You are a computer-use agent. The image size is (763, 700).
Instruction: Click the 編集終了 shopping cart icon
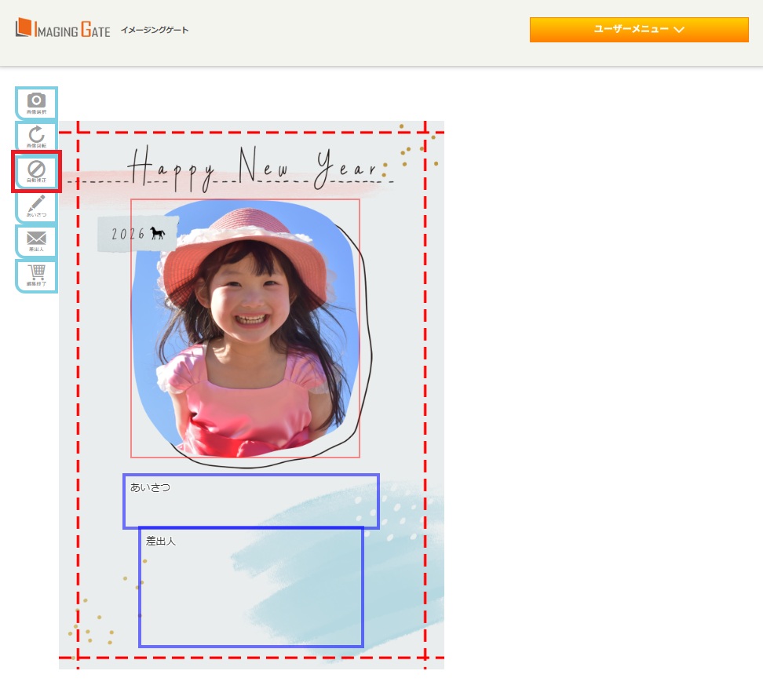coord(36,275)
